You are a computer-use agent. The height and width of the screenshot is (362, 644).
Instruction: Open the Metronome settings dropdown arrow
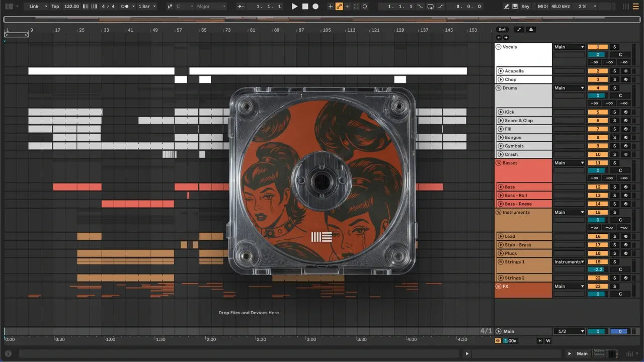(x=132, y=7)
